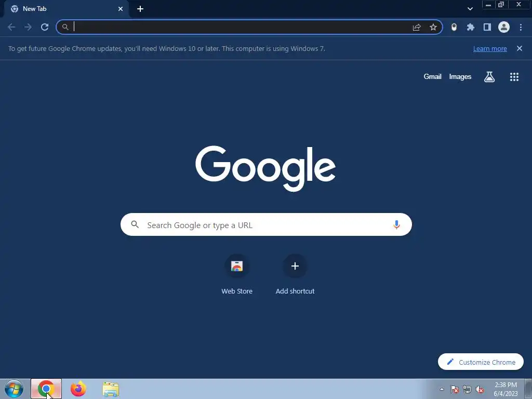Viewport: 532px width, 399px height.
Task: Open a new tab with the plus button
Action: [x=140, y=9]
